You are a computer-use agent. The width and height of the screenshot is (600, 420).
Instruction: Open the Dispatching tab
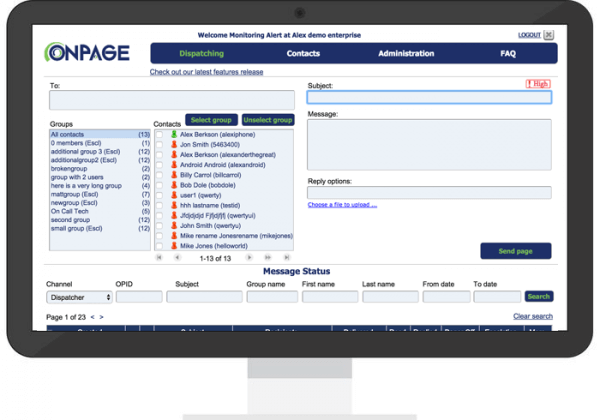[x=202, y=54]
